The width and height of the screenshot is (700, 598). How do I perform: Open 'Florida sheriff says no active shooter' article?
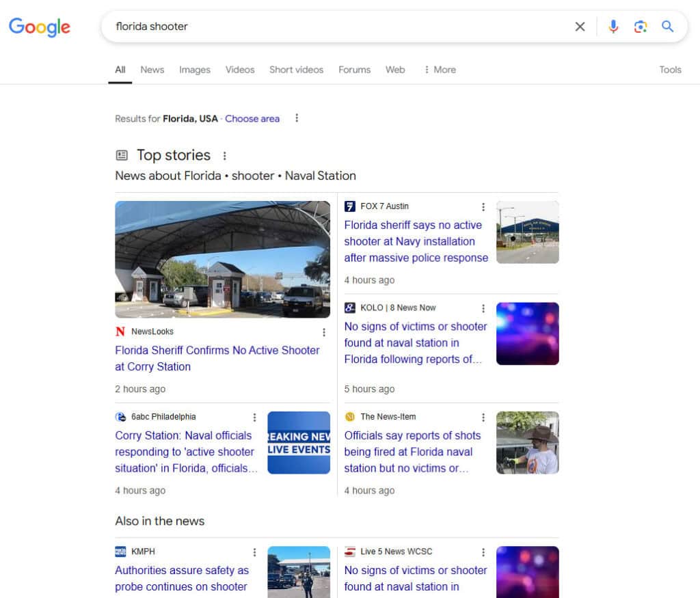pyautogui.click(x=416, y=241)
